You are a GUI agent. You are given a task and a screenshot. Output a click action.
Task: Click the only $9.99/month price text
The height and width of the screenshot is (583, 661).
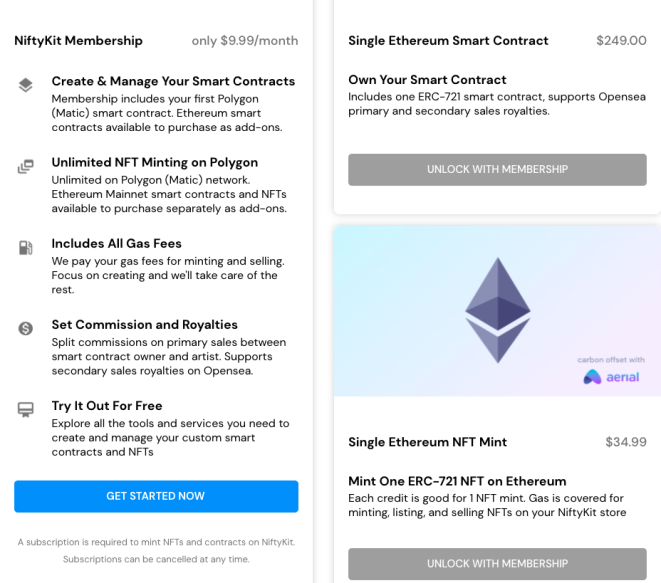(245, 40)
